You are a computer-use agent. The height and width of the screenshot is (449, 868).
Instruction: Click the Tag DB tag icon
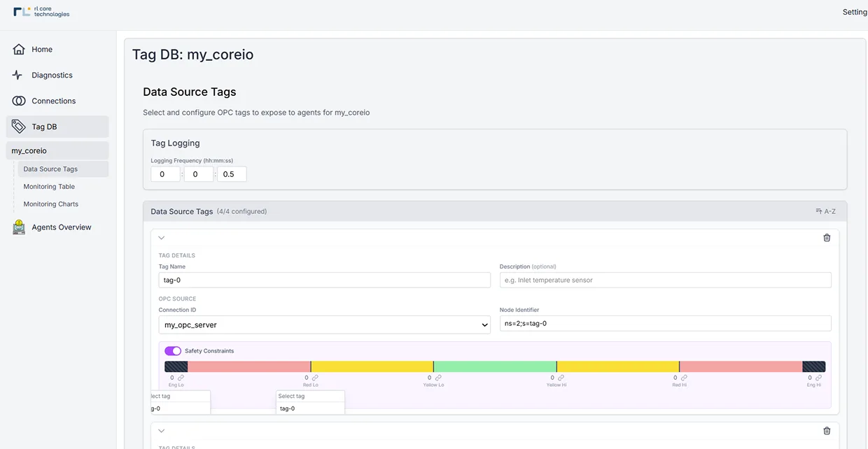(x=19, y=127)
